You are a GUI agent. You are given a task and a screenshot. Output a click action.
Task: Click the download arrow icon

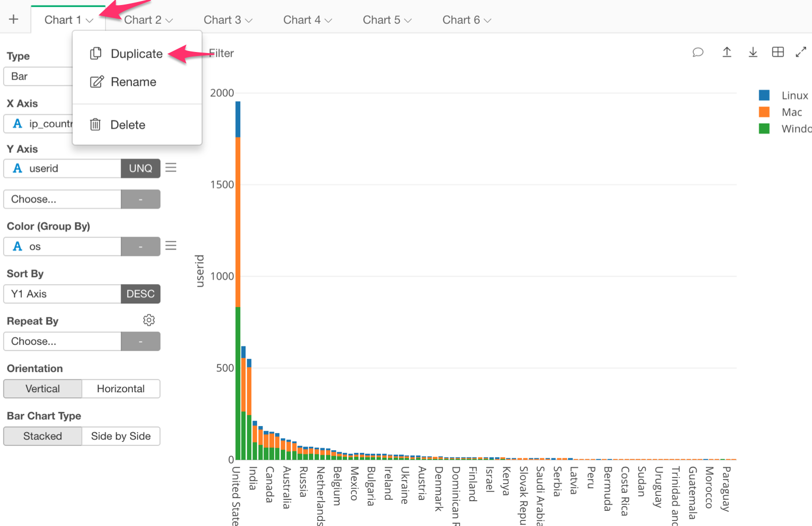752,52
